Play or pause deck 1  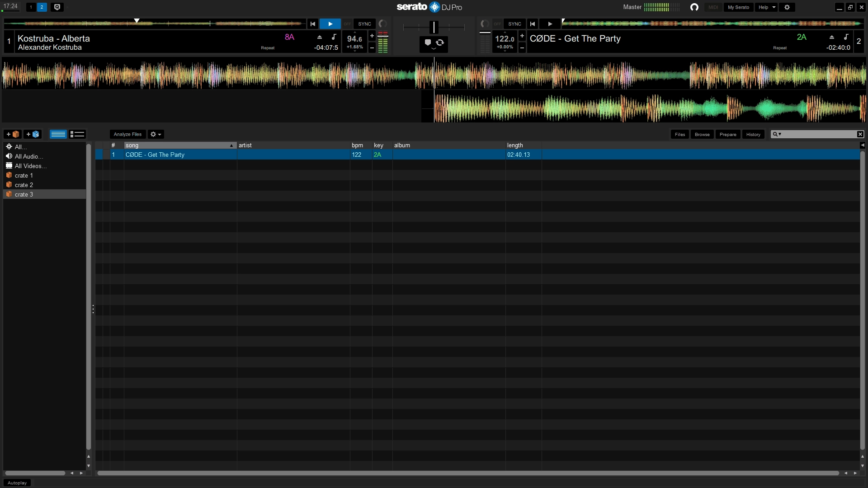click(330, 24)
